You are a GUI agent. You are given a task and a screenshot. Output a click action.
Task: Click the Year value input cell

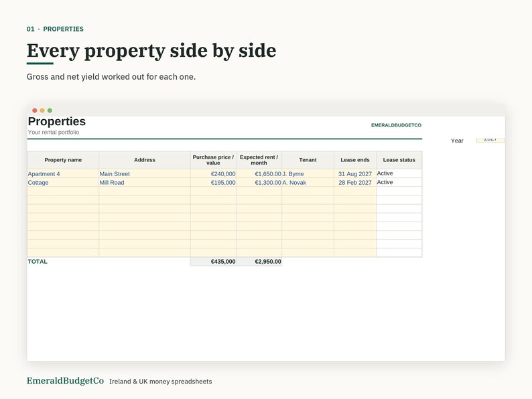coord(490,140)
